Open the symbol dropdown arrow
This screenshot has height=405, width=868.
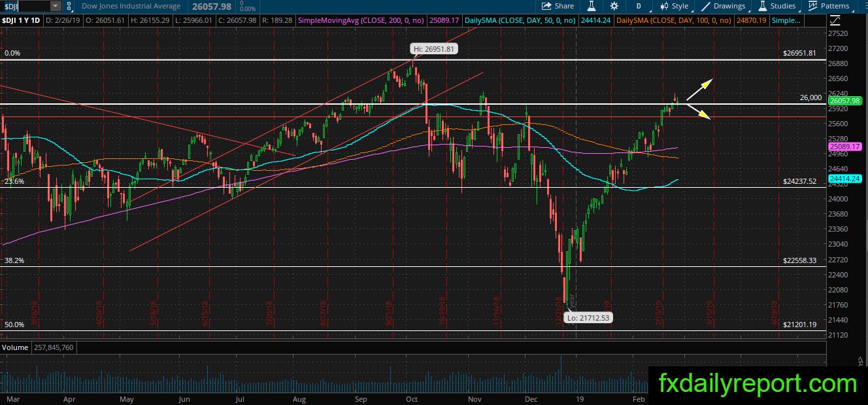click(55, 6)
